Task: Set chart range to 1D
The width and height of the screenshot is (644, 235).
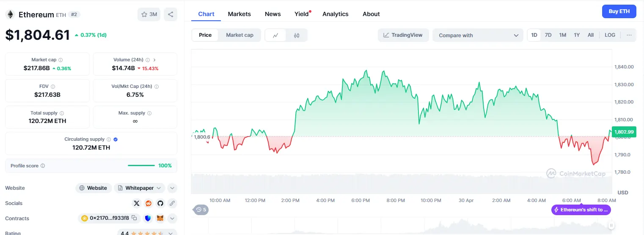Action: pos(534,35)
